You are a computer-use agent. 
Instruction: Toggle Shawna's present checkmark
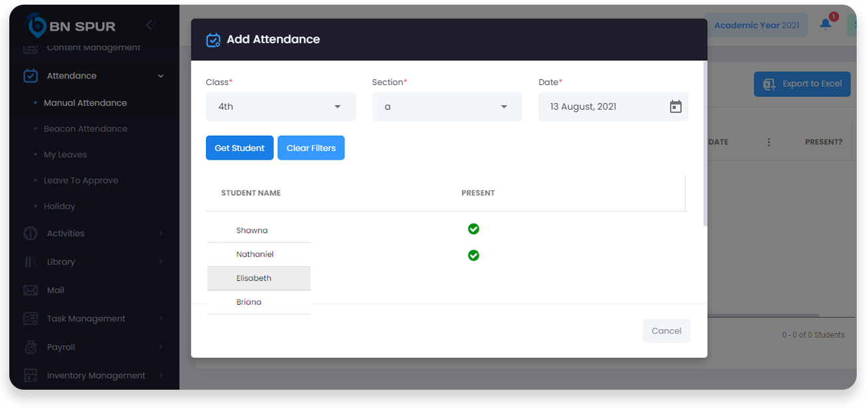point(473,229)
